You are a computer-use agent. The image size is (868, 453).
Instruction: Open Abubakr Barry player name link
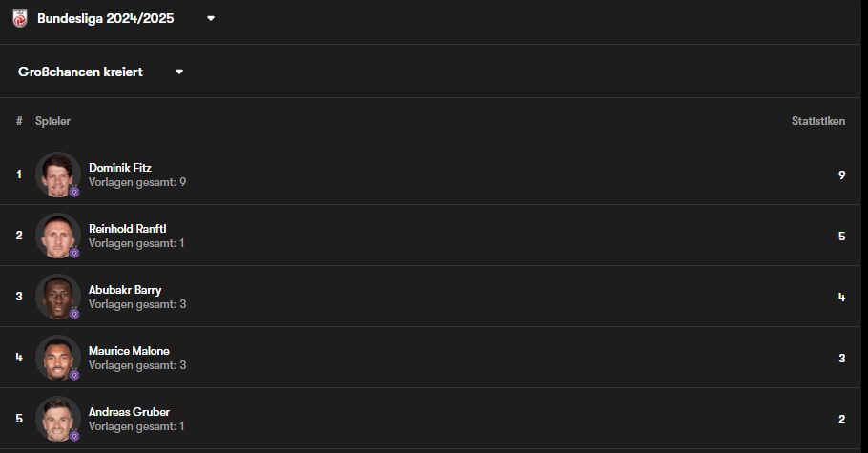point(125,290)
